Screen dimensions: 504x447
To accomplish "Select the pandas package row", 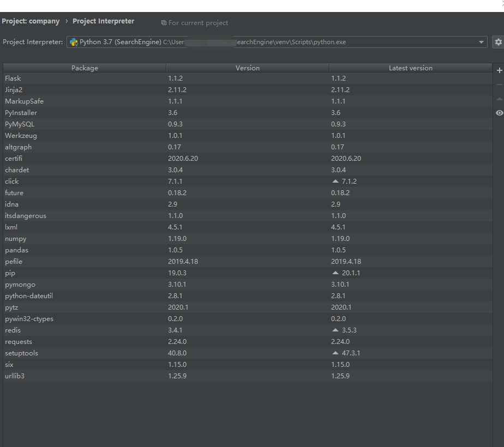I will click(248, 250).
